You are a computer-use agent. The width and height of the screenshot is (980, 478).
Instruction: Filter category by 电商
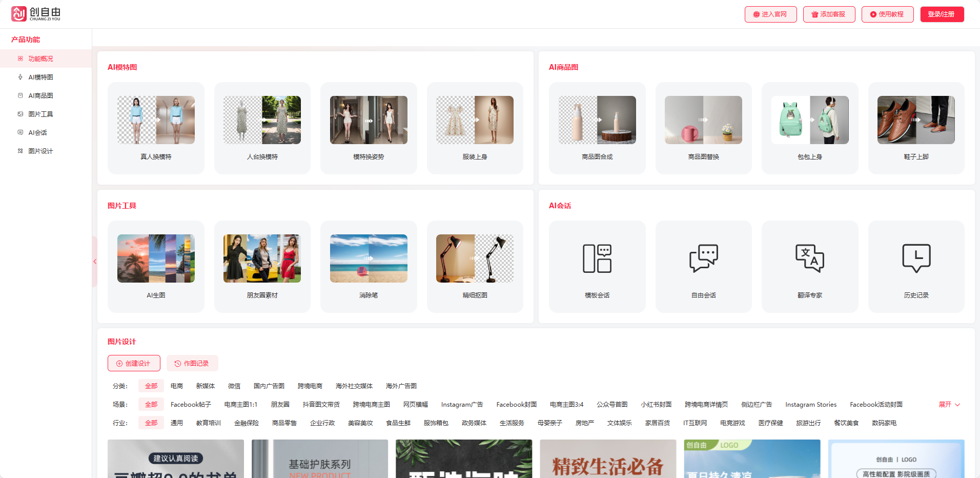point(177,386)
